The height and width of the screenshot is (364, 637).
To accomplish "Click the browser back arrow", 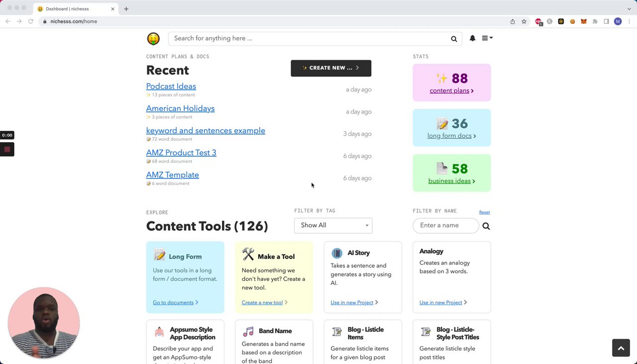I will (x=7, y=21).
